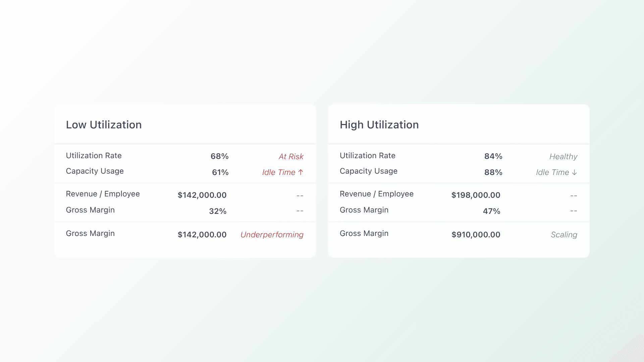Select the "Scaling" status text
Viewport: 644px width, 362px height.
[564, 235]
